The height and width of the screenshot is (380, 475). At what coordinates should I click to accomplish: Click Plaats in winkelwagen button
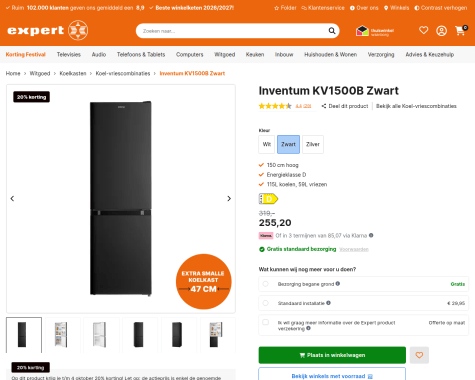(332, 355)
